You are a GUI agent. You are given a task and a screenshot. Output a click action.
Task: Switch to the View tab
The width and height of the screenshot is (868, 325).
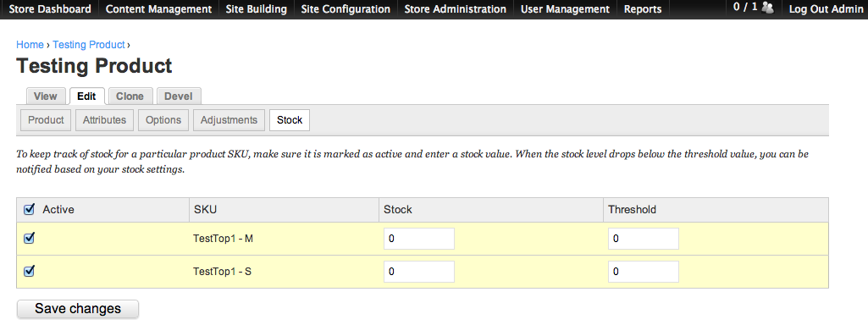point(46,96)
